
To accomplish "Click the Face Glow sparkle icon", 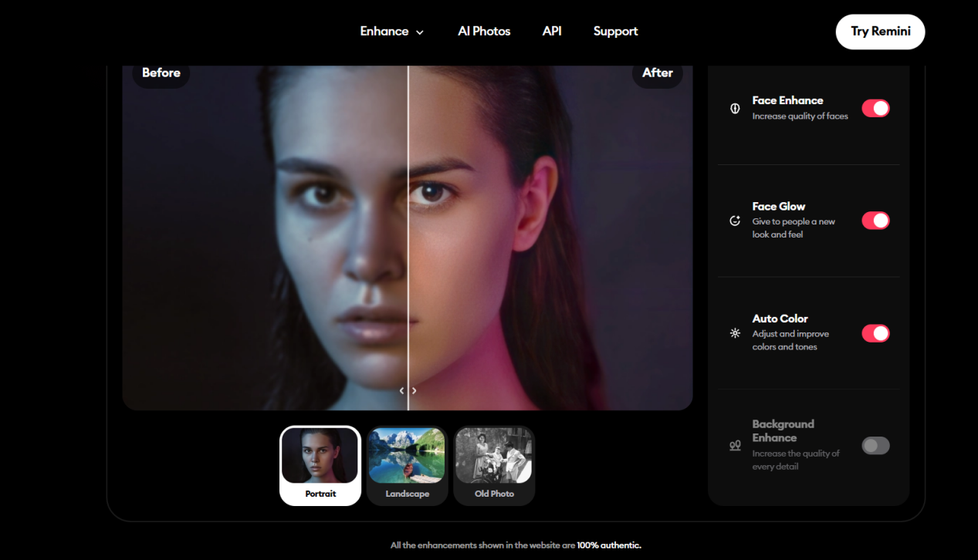I will coord(735,221).
